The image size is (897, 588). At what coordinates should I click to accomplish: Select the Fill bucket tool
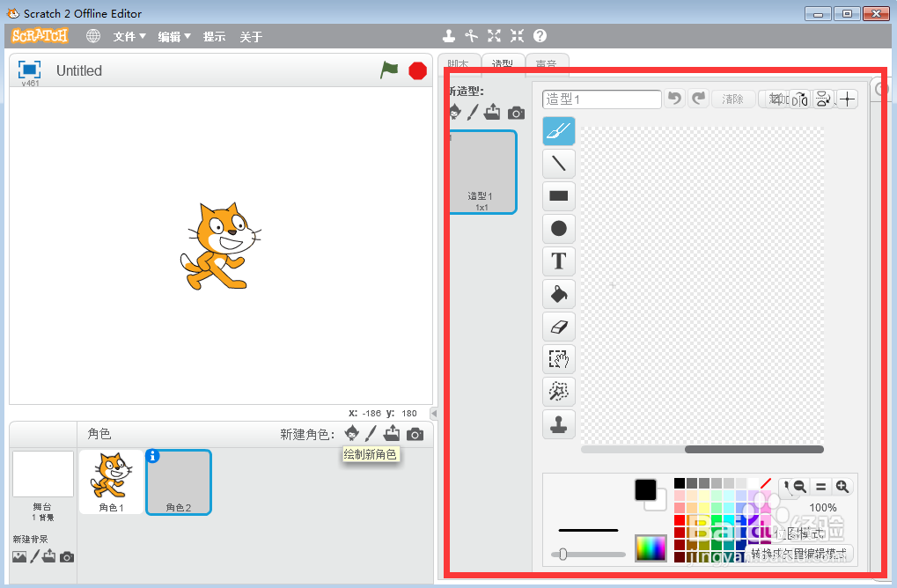tap(558, 294)
